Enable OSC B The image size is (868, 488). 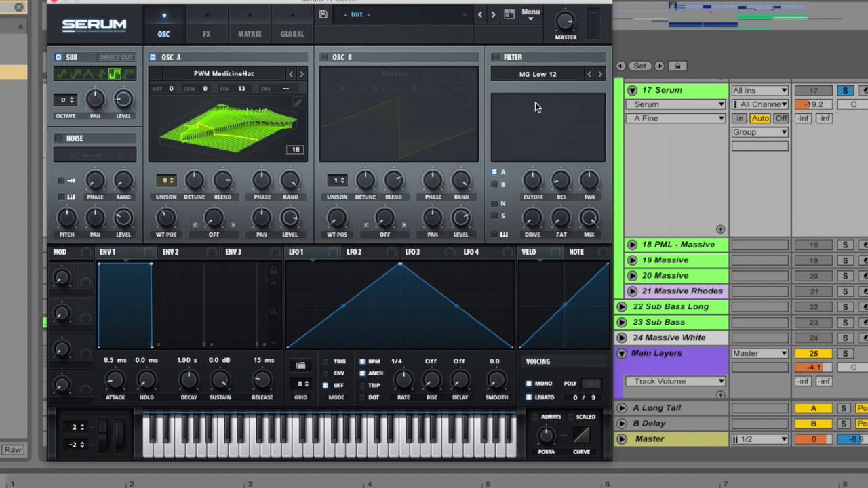pyautogui.click(x=325, y=57)
